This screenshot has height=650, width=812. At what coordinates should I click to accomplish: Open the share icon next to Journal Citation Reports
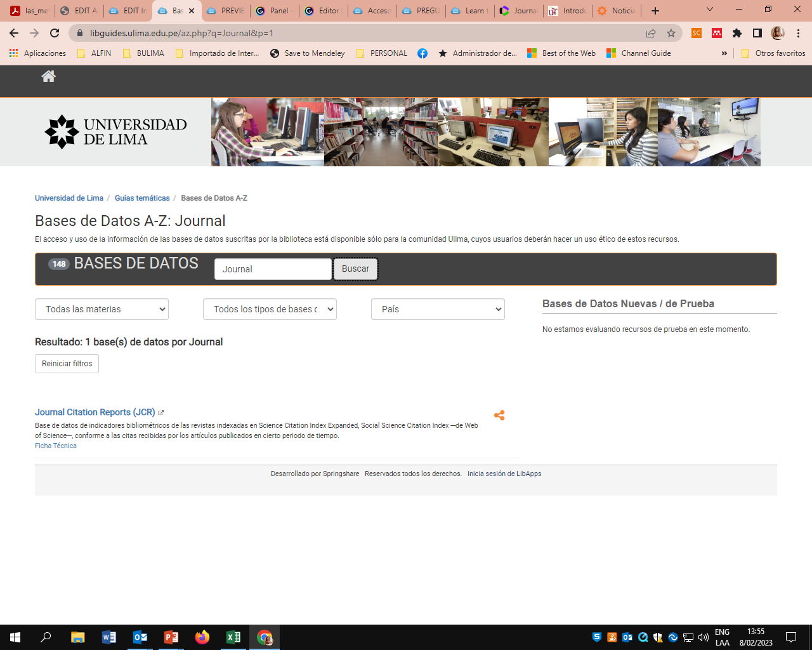(x=499, y=415)
